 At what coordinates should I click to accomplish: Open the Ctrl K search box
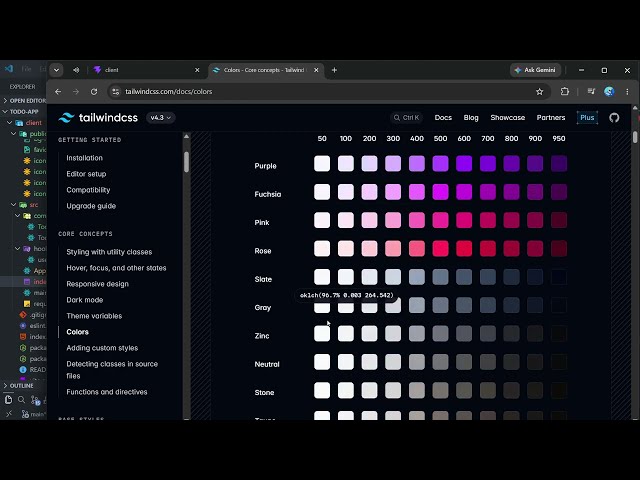point(407,118)
